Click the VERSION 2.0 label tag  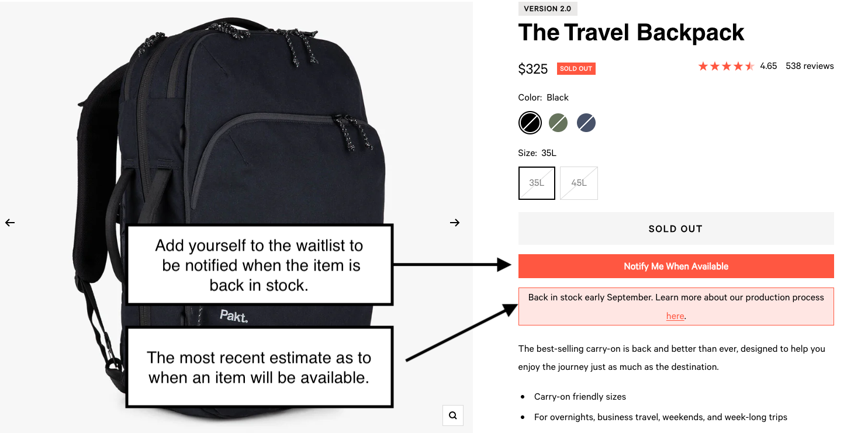click(x=548, y=9)
